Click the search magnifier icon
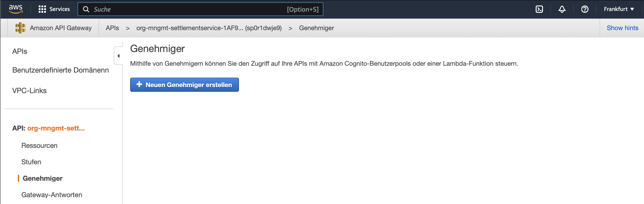644x204 pixels. click(86, 9)
